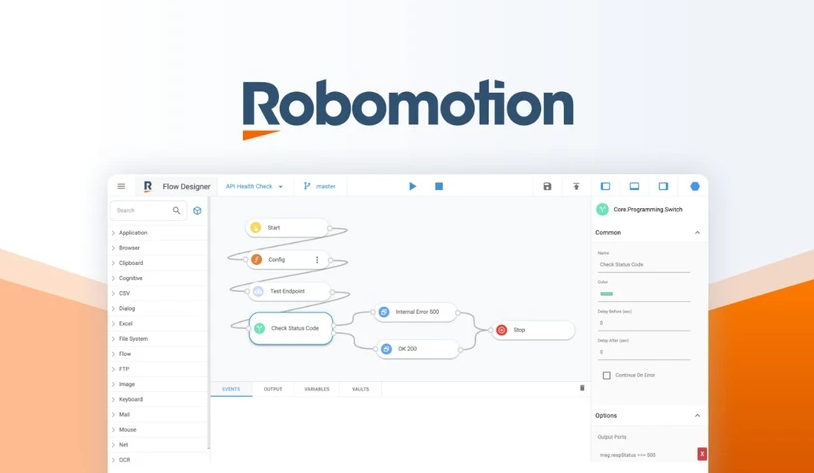Pick the green Color swatch

coord(606,294)
